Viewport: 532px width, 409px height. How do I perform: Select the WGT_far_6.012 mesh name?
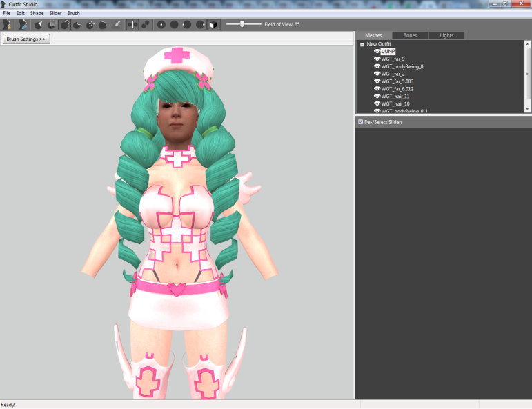coord(397,89)
